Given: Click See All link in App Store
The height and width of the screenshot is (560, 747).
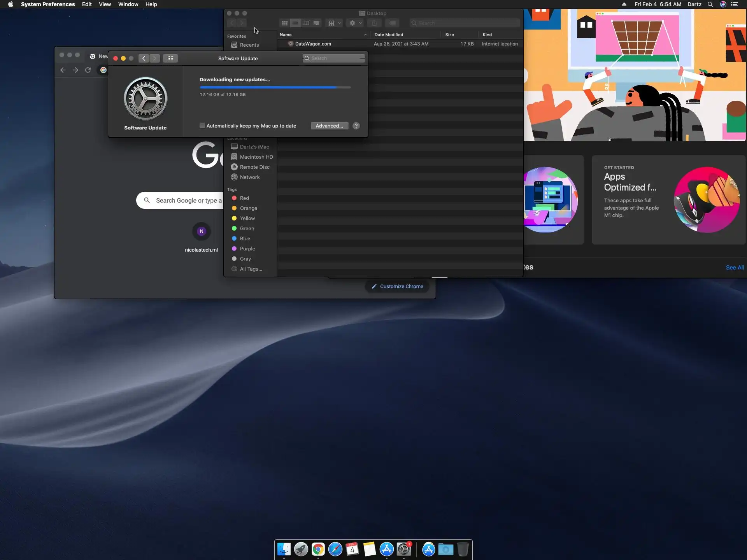Looking at the screenshot, I should point(735,268).
